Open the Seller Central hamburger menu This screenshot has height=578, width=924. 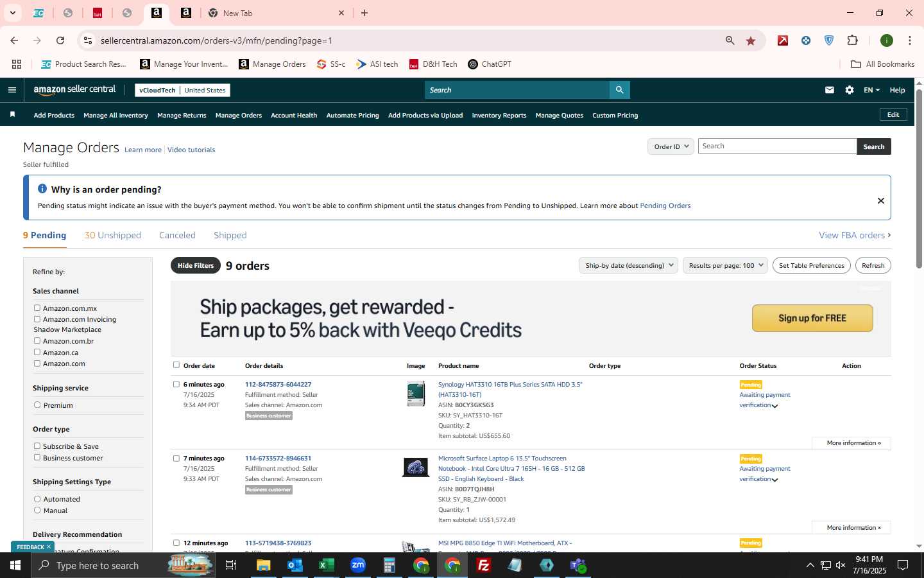[x=12, y=90]
